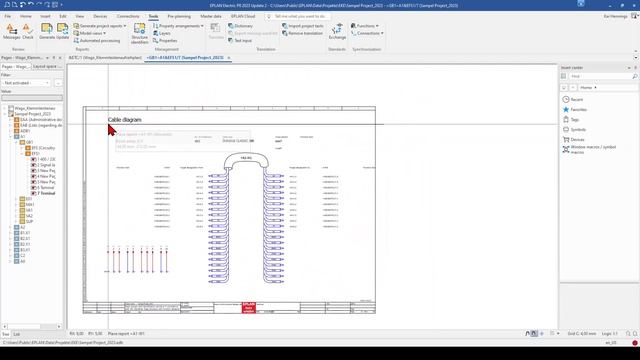This screenshot has height=360, width=640.
Task: Open the Model views dropdown
Action: 89,33
